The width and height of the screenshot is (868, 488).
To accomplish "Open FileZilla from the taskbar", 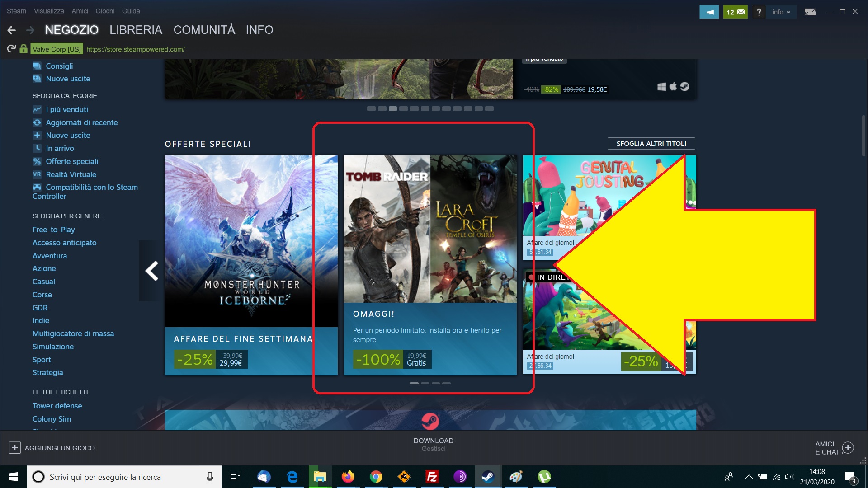I will click(x=432, y=477).
